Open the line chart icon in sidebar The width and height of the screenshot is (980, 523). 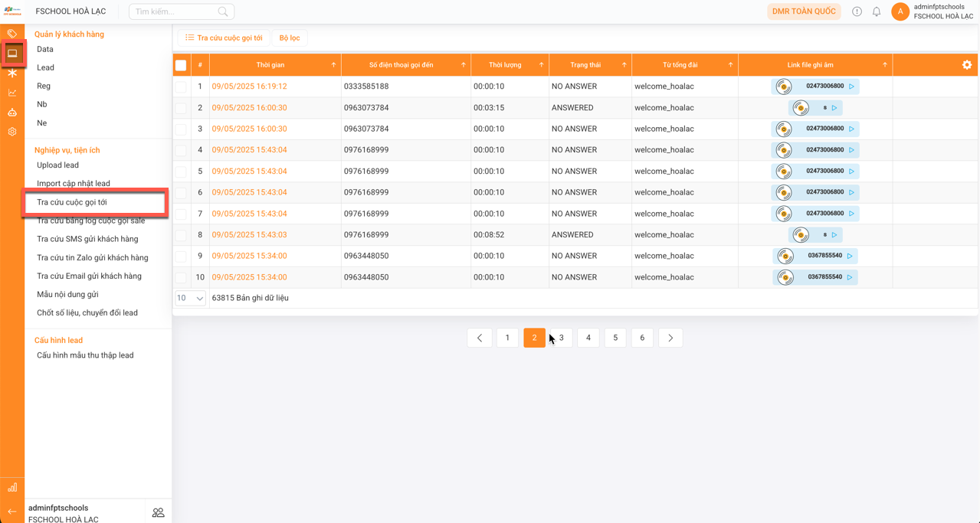[x=12, y=93]
